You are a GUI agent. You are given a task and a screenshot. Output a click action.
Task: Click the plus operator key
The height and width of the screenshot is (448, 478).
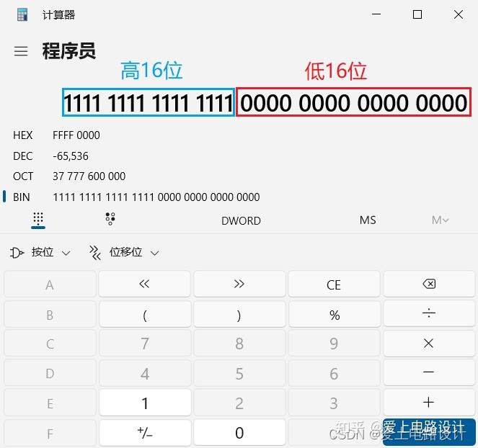429,403
